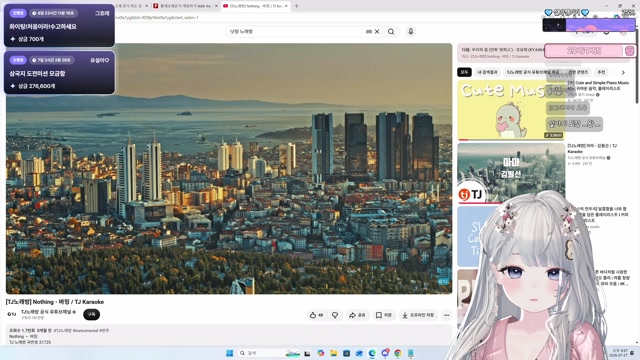Close the red P favicon tab

coord(216,6)
